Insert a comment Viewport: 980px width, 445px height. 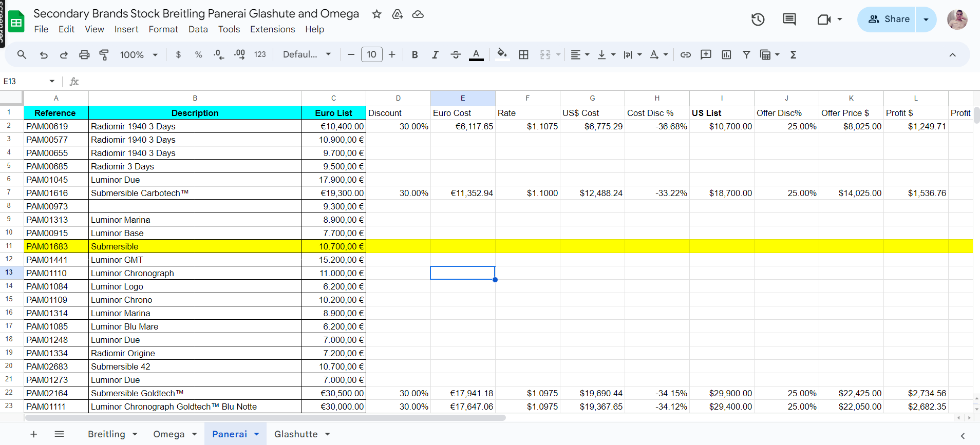click(x=706, y=54)
